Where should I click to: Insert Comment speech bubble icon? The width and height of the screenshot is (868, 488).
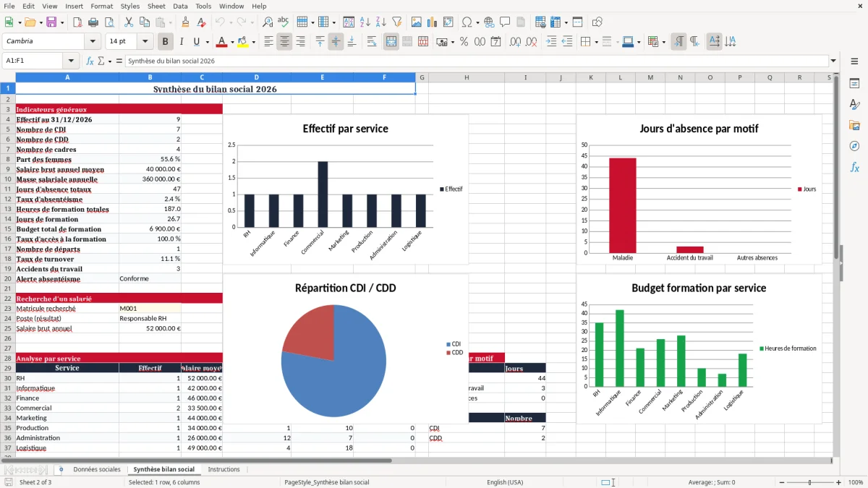(x=505, y=22)
